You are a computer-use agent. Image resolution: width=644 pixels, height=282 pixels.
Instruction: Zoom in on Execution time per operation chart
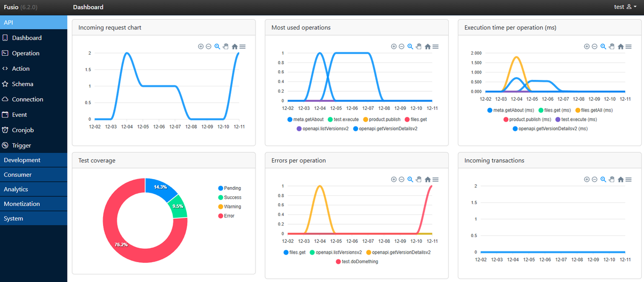pyautogui.click(x=587, y=47)
